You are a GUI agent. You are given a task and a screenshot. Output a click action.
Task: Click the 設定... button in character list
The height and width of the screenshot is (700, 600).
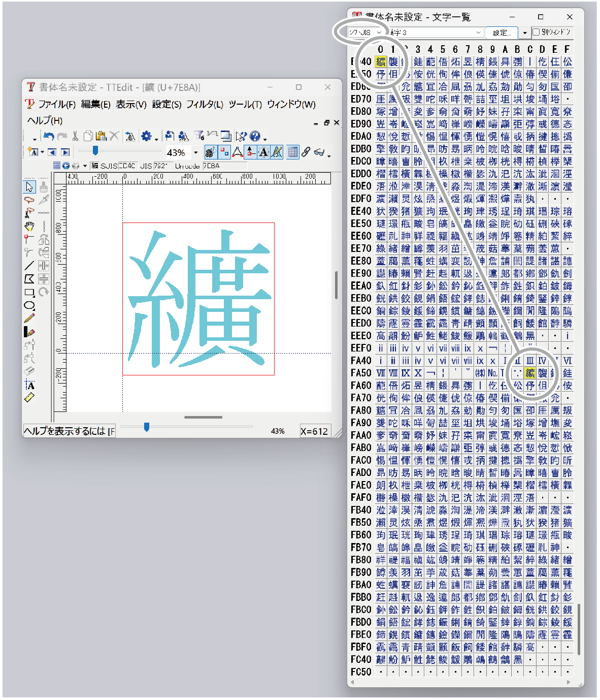[502, 33]
